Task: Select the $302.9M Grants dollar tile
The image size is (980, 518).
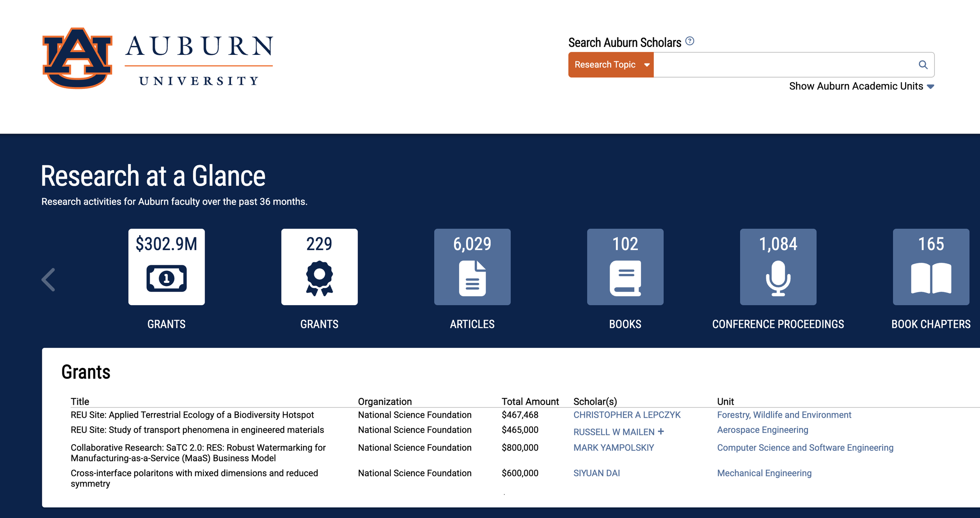Action: 167,267
